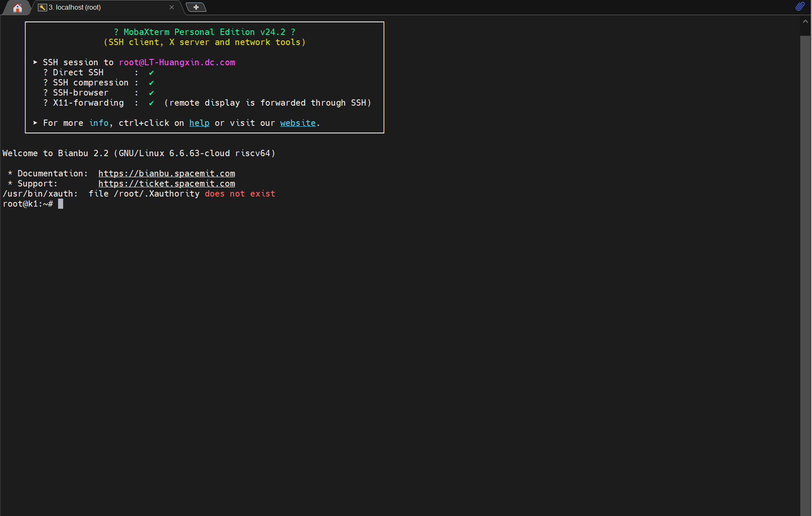Click the root@LT-Huangxin.dc.com session address

click(177, 62)
